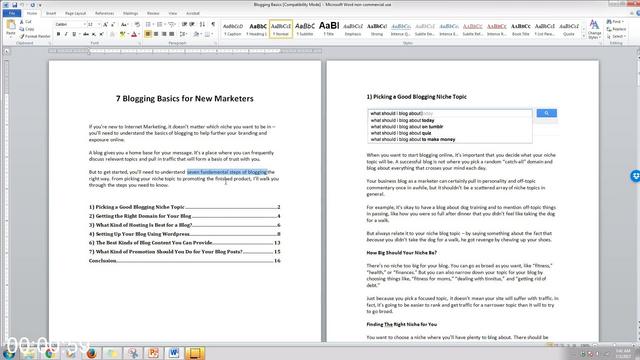Decrease the paragraph indent
The width and height of the screenshot is (640, 360).
pos(184,25)
